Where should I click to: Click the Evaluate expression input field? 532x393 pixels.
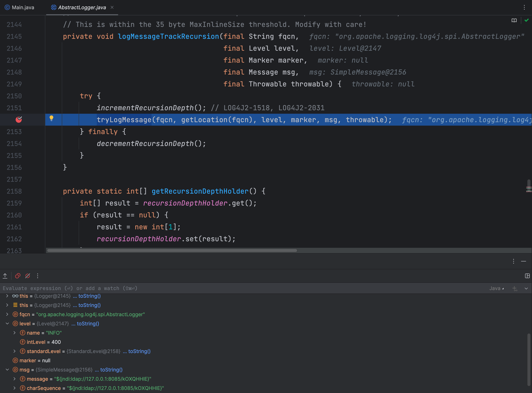[x=242, y=288]
